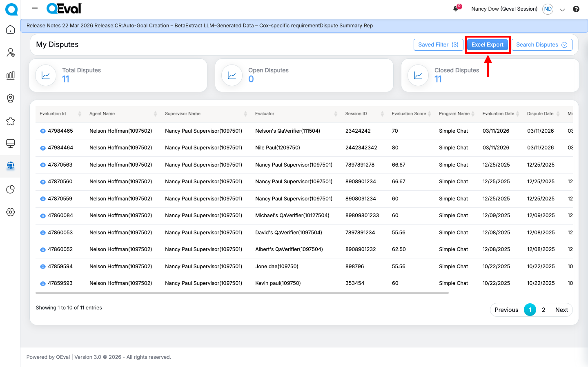Open the bar chart sidebar icon

click(11, 75)
